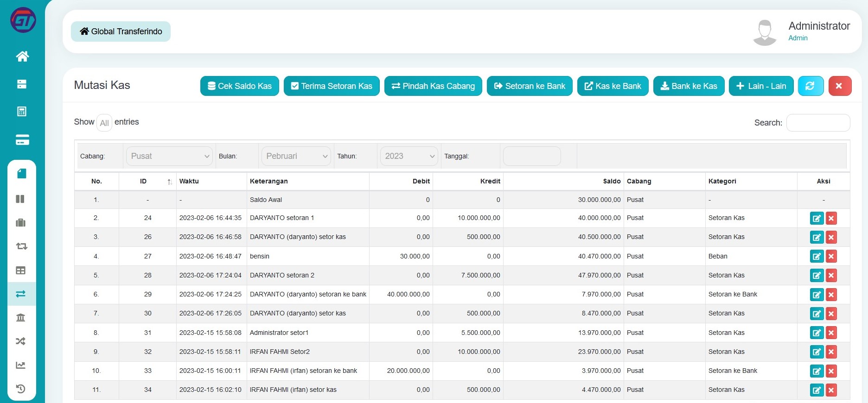Sort by the Waktu column header

(x=211, y=181)
